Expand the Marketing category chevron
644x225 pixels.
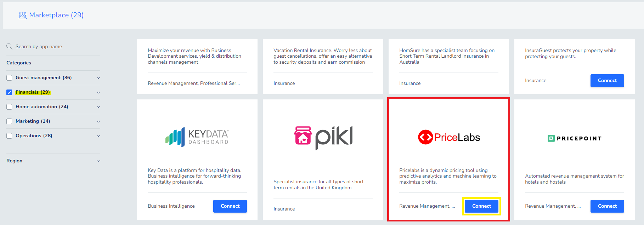click(x=98, y=121)
